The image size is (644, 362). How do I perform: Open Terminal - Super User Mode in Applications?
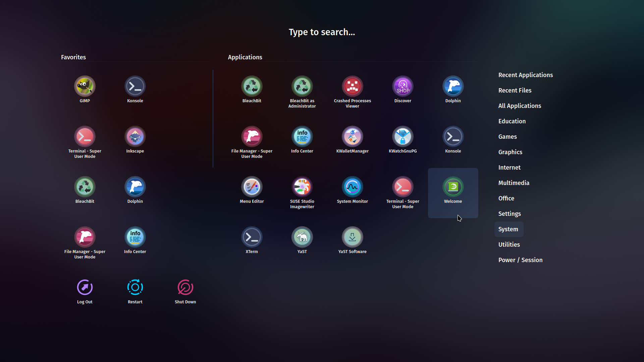(x=402, y=192)
